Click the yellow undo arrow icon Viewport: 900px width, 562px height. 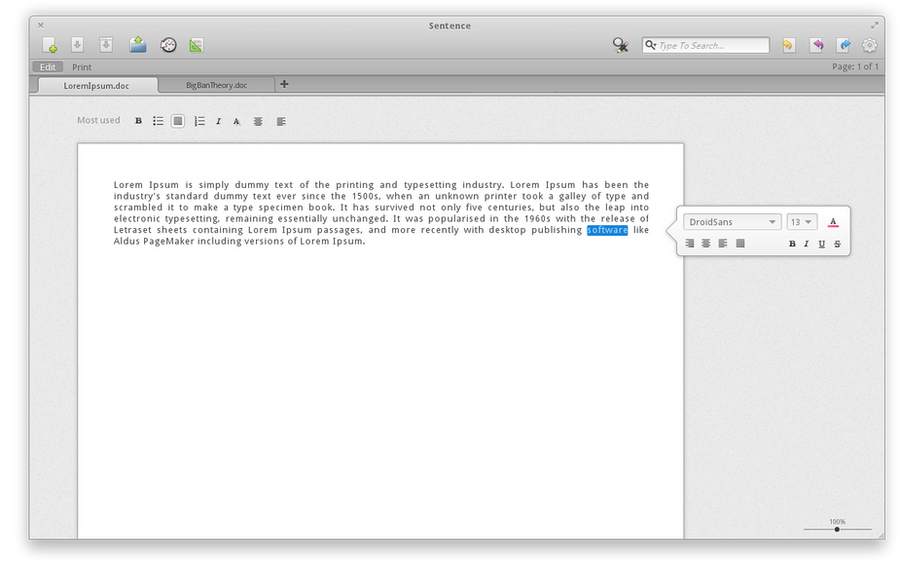click(789, 45)
